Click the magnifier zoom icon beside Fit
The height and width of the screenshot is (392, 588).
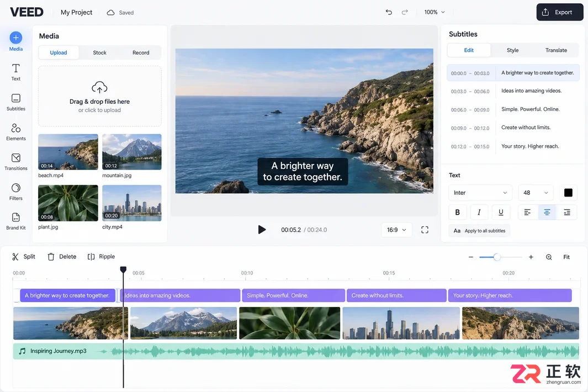pos(549,257)
